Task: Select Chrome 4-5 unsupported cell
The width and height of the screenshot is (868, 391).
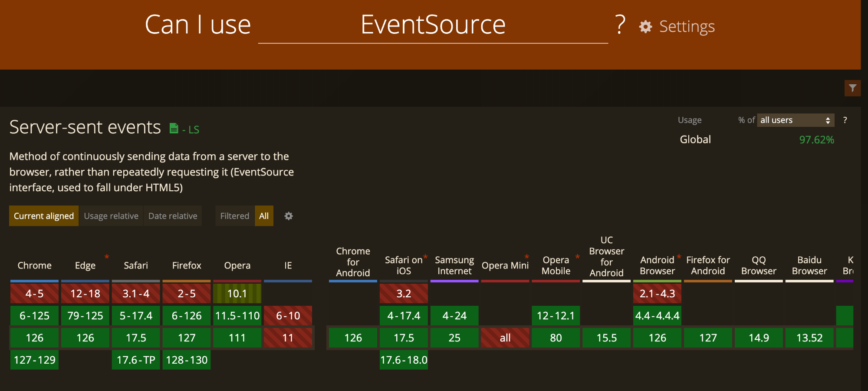Action: pos(35,294)
